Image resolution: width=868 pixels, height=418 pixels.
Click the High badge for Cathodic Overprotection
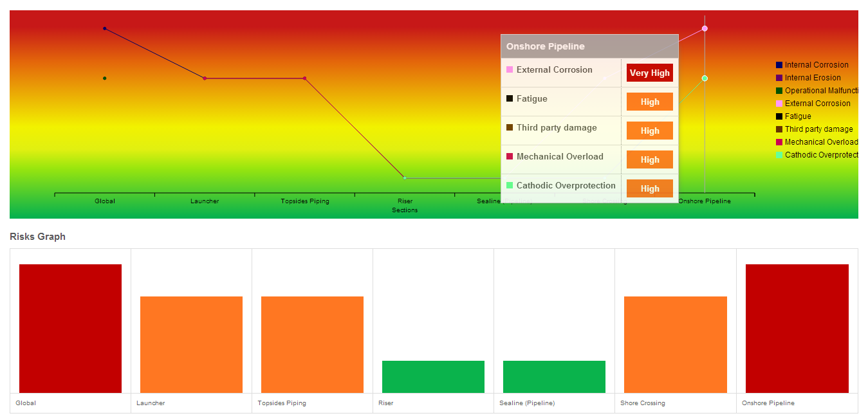tap(650, 188)
